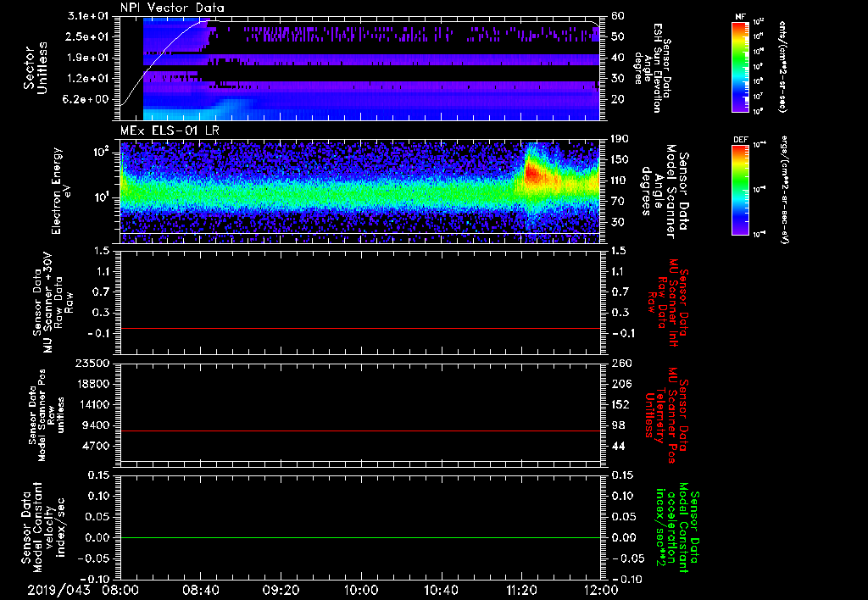Click the '14100' scanner position axis value
Viewport: 868px width, 600px height.
[x=92, y=404]
